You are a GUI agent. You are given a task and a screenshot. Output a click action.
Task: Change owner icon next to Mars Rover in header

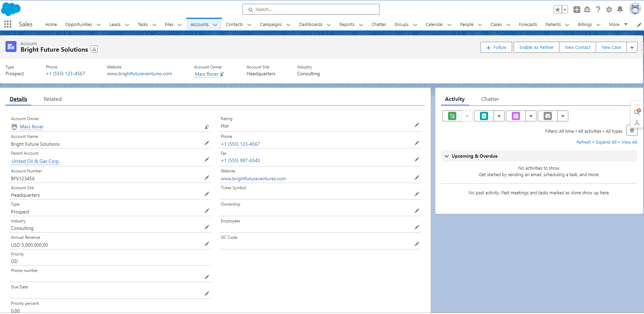tap(222, 74)
